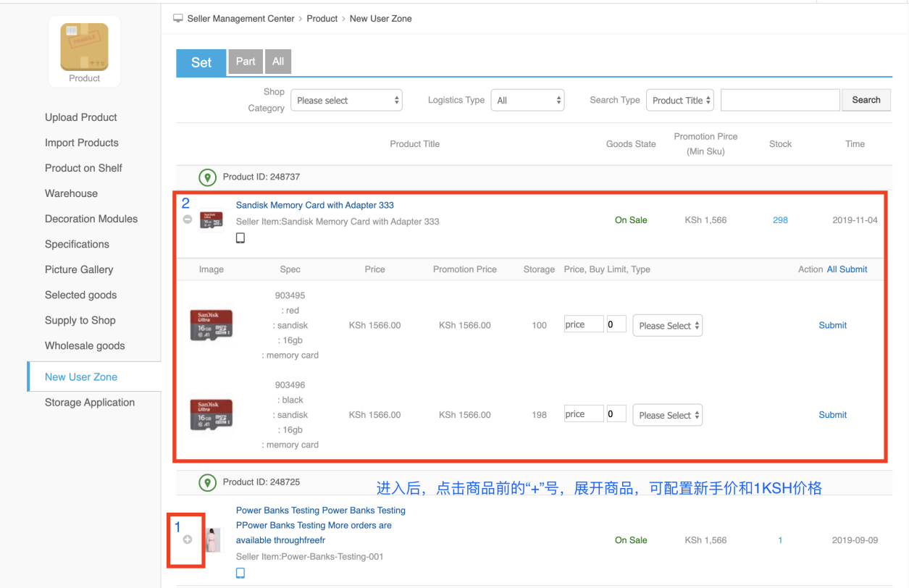Open the Please Select dropdown for spec 903496
Screen dimensions: 909x588
point(668,415)
